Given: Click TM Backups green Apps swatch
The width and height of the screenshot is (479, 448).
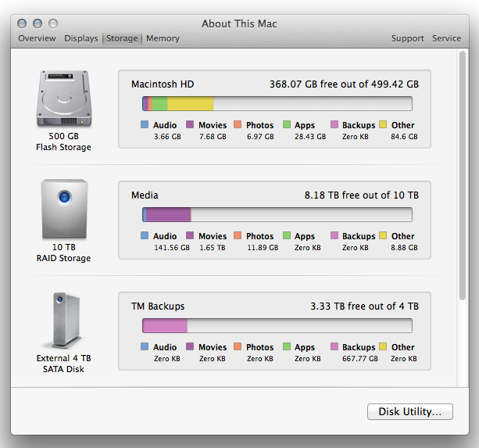Looking at the screenshot, I should [x=287, y=346].
